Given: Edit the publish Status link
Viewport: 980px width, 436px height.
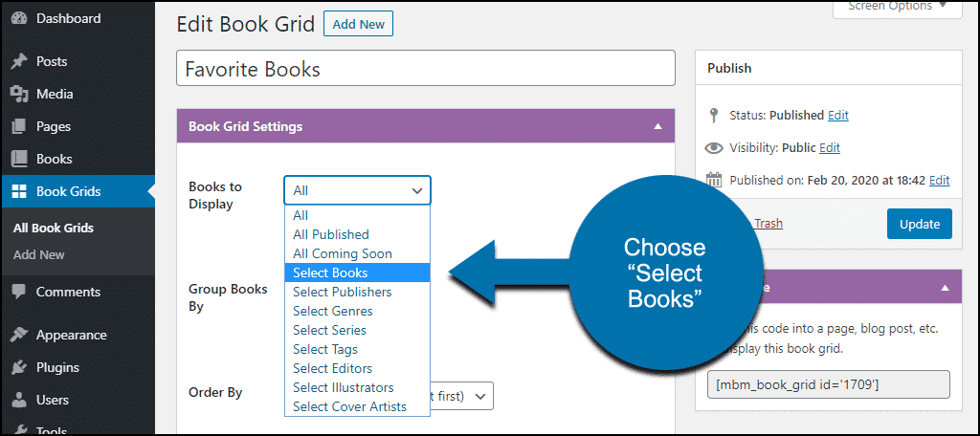Looking at the screenshot, I should [x=838, y=115].
